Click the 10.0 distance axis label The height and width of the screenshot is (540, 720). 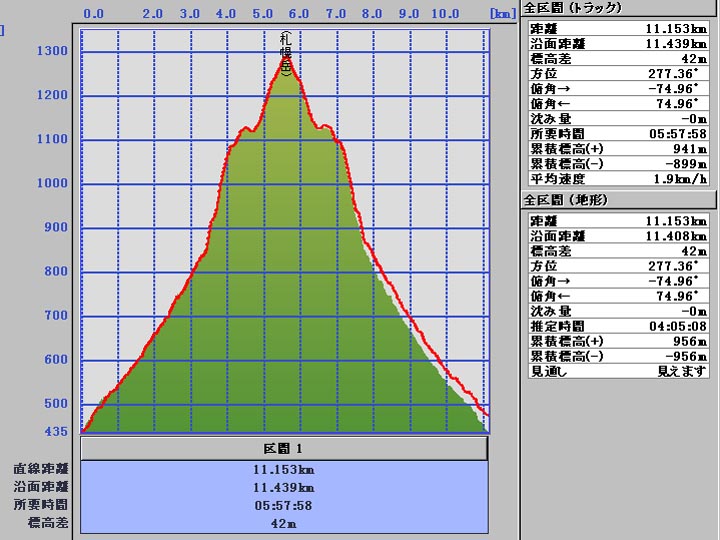(444, 14)
